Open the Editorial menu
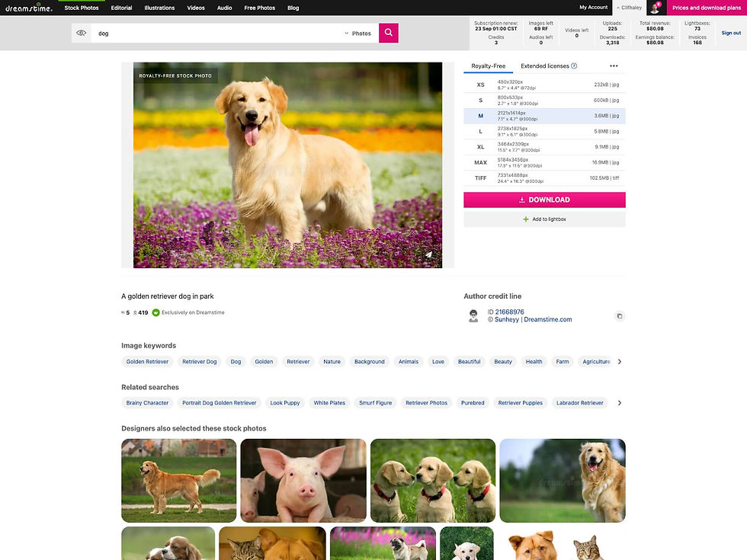Image resolution: width=747 pixels, height=560 pixels. coord(121,8)
